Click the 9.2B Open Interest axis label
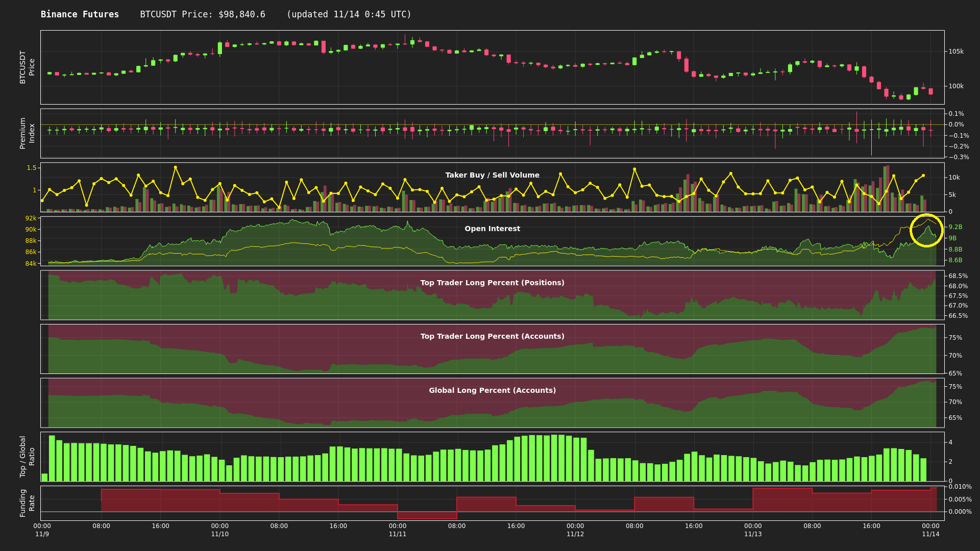980x551 pixels. click(x=955, y=227)
